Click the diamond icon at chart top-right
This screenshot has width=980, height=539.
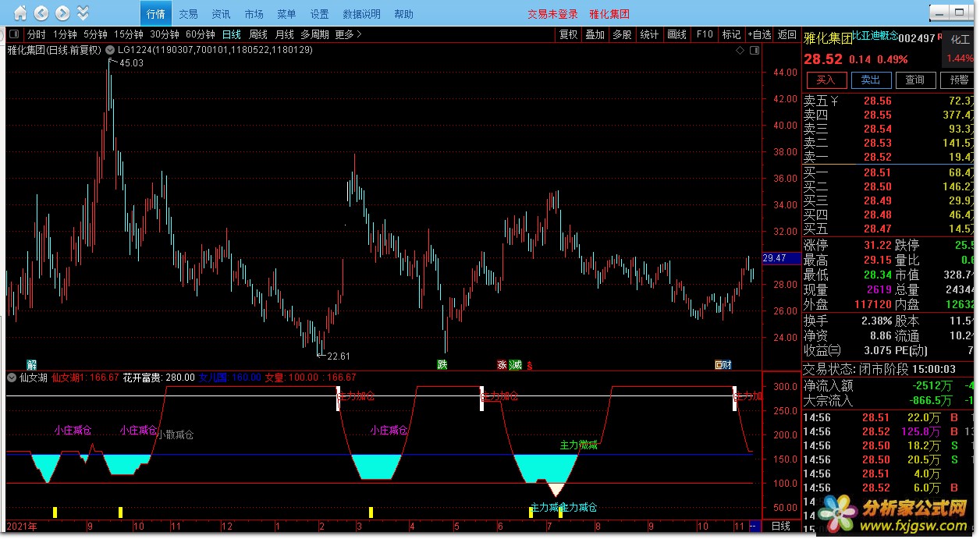point(740,50)
